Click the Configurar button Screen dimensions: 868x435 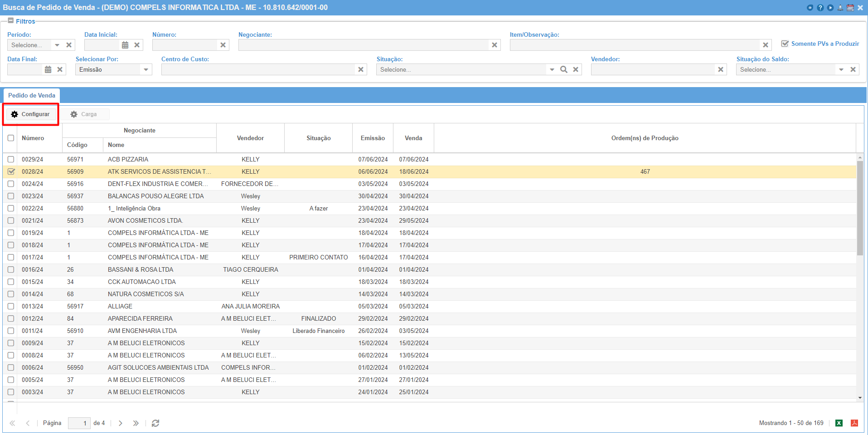(31, 114)
